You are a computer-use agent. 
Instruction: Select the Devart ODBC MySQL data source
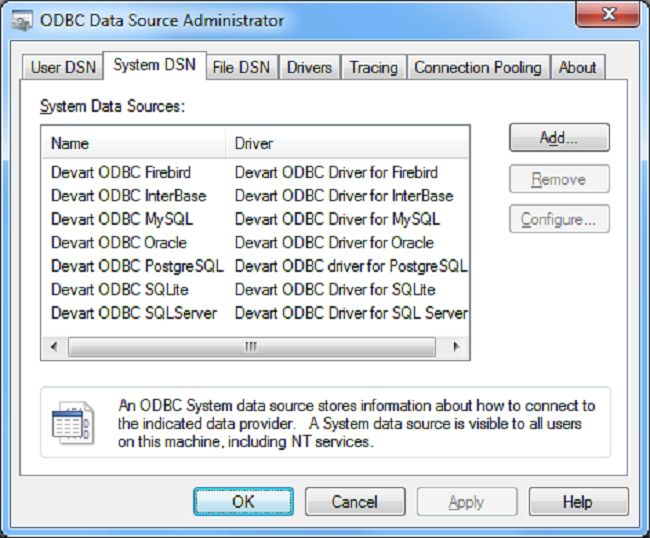pyautogui.click(x=122, y=219)
